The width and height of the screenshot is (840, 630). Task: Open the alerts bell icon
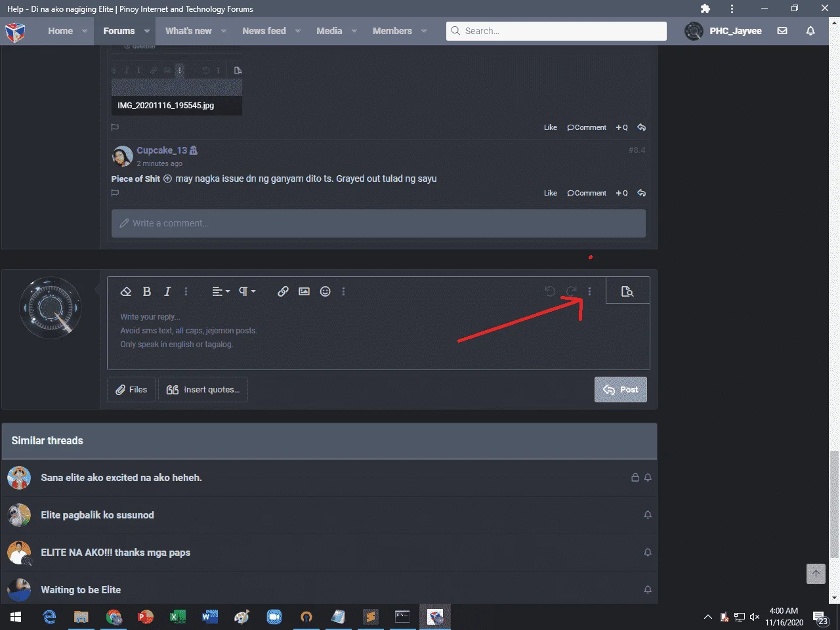[810, 31]
